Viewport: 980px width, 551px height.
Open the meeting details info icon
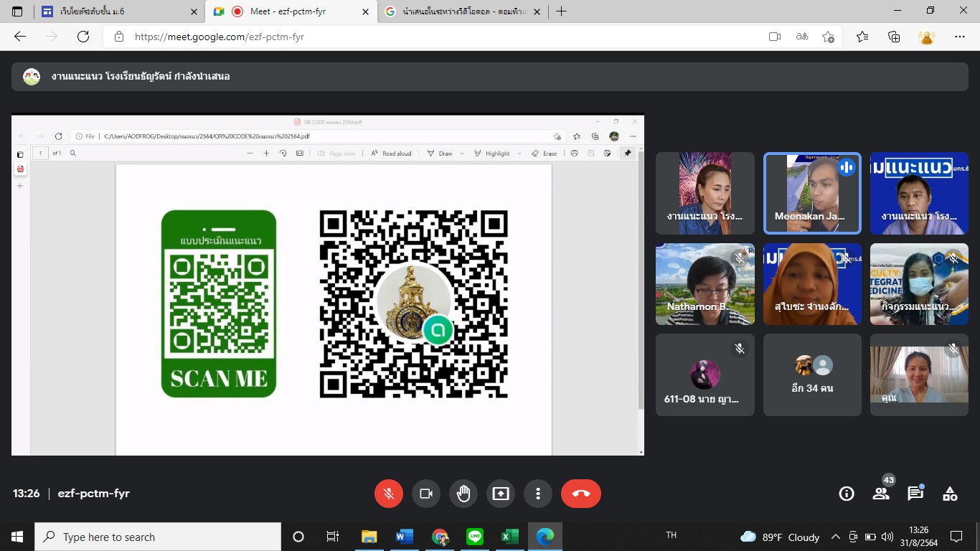(847, 494)
